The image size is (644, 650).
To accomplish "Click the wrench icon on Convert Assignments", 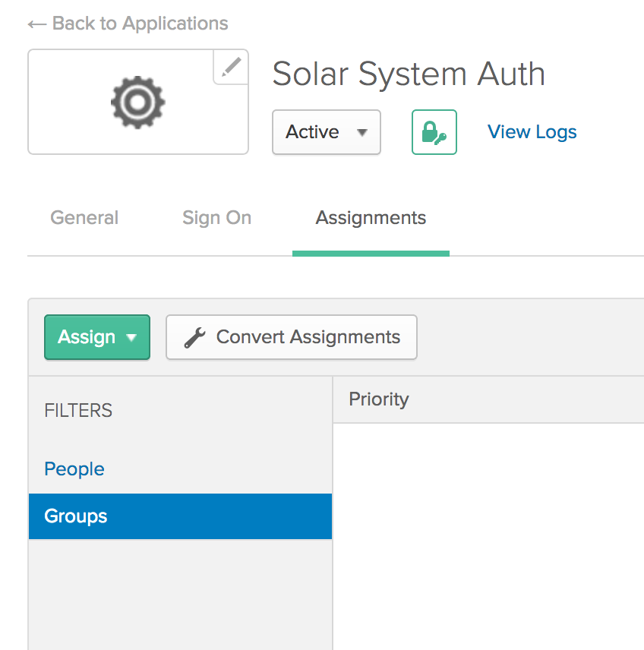I will pyautogui.click(x=194, y=337).
